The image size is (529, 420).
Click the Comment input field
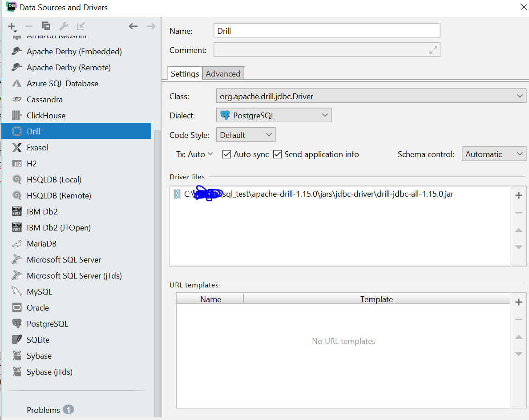[x=327, y=50]
